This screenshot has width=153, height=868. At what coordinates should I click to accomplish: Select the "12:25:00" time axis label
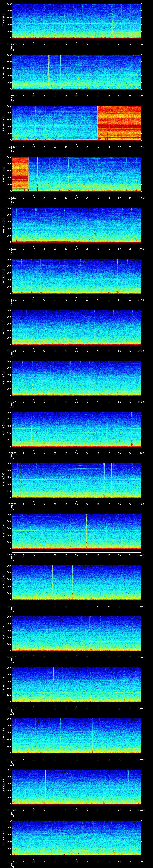click(x=12, y=606)
